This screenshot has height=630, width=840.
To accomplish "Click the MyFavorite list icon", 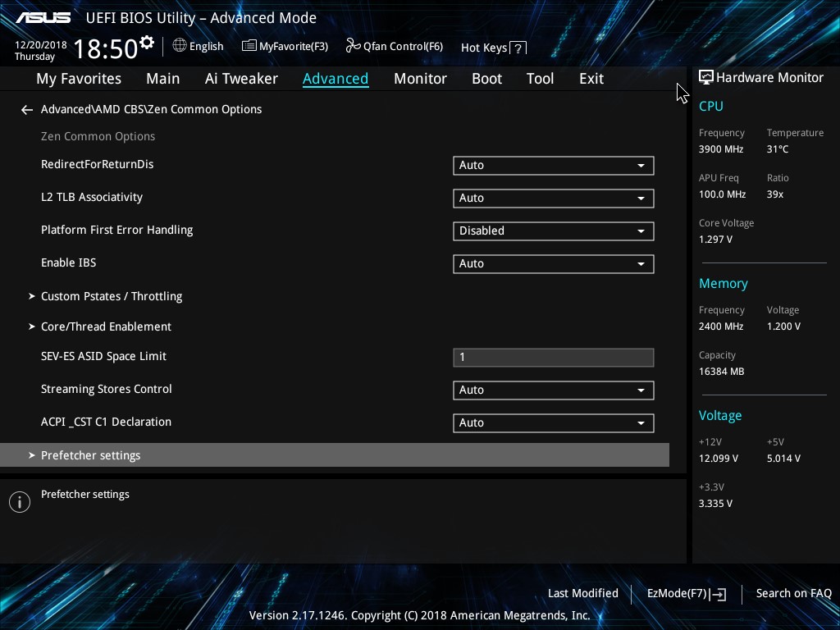I will click(249, 46).
